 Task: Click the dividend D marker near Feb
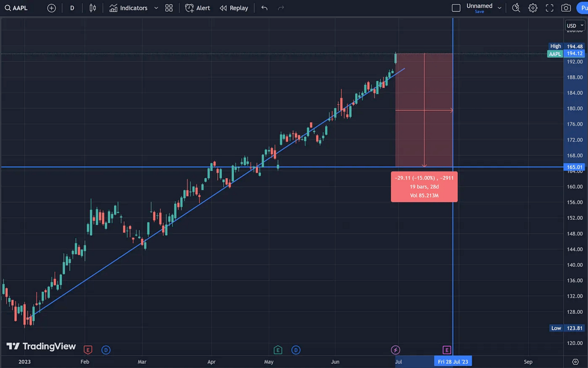(x=106, y=350)
